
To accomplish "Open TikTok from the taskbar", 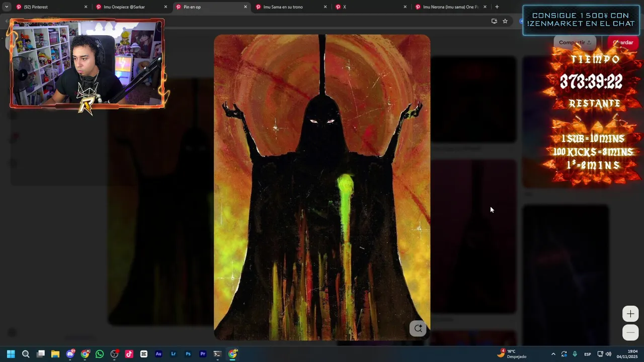I will click(x=129, y=354).
